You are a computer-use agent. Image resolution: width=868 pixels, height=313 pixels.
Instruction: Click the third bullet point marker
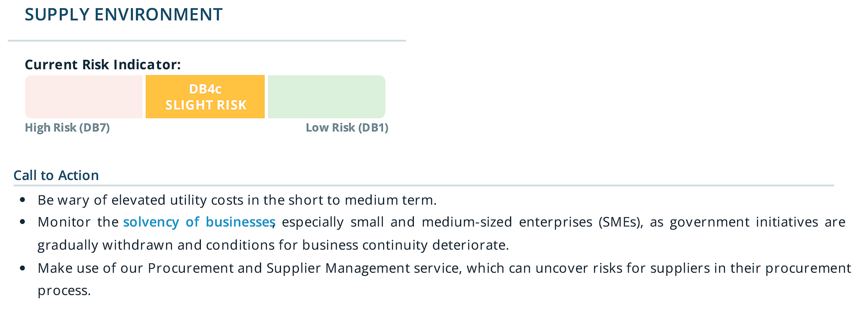[23, 268]
